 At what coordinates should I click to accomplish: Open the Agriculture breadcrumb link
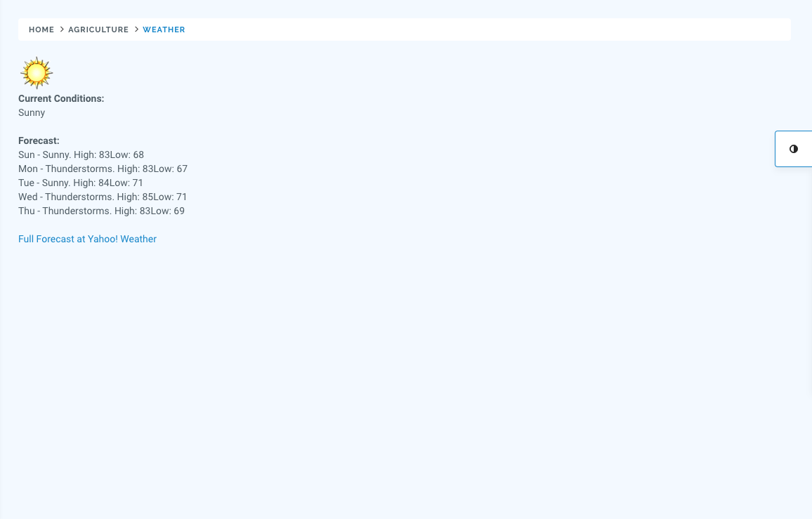tap(98, 29)
